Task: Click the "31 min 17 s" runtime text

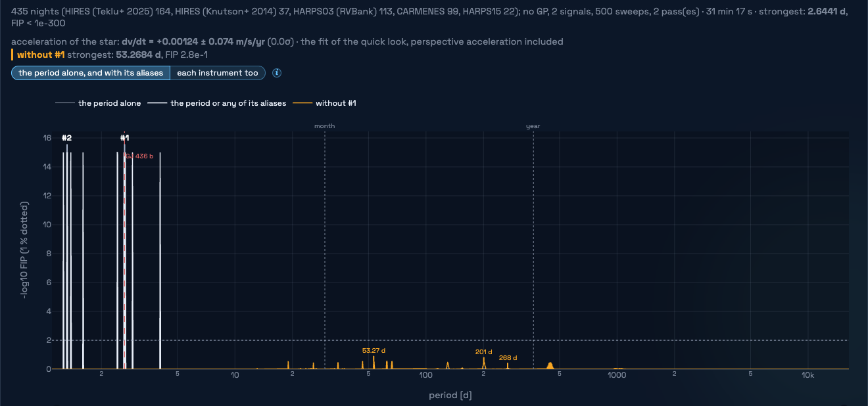Action: (731, 11)
